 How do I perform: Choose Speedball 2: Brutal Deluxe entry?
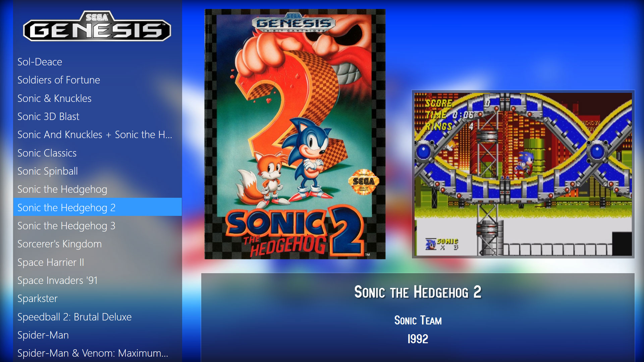click(97, 317)
